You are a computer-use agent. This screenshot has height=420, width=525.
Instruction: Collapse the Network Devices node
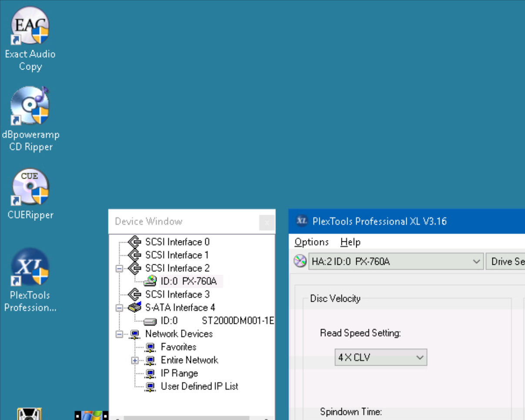coord(119,334)
